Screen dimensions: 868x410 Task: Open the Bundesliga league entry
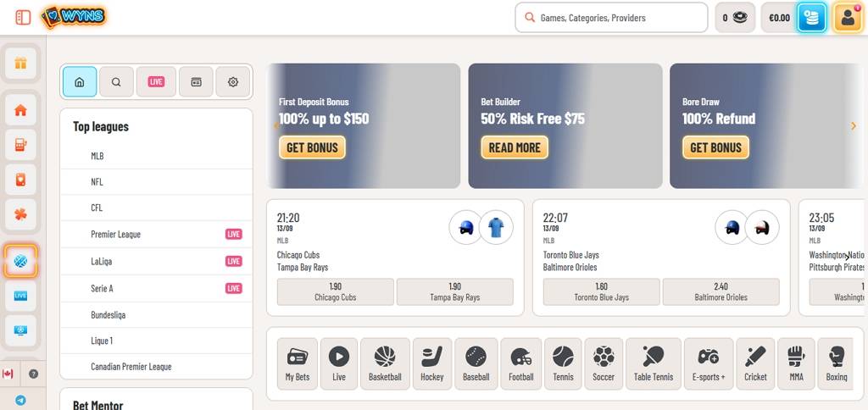pos(108,315)
